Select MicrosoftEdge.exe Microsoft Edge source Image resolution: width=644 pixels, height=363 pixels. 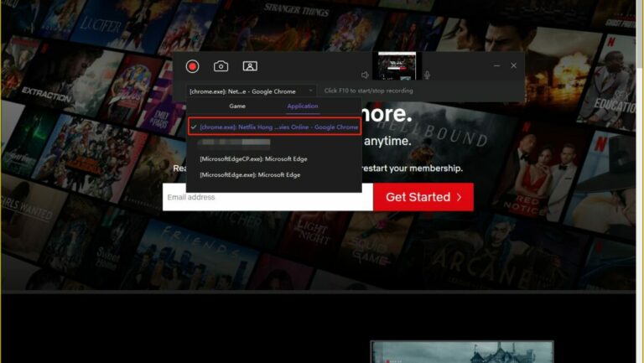tap(250, 174)
